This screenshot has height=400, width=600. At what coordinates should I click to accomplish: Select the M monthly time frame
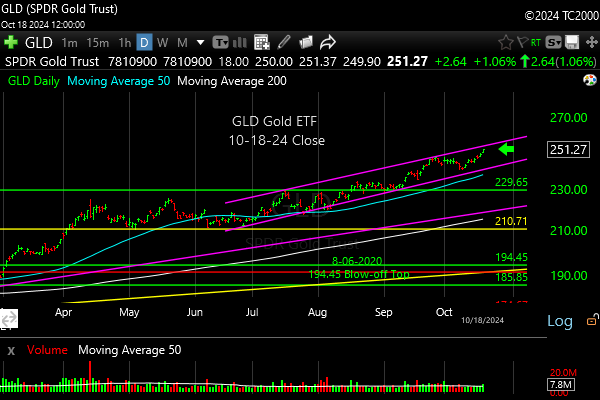(x=183, y=42)
